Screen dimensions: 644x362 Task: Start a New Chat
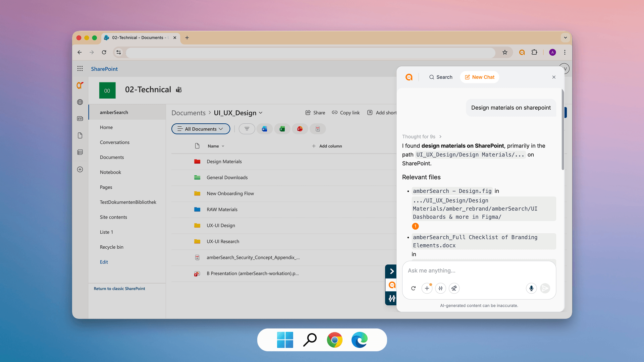[x=480, y=77]
